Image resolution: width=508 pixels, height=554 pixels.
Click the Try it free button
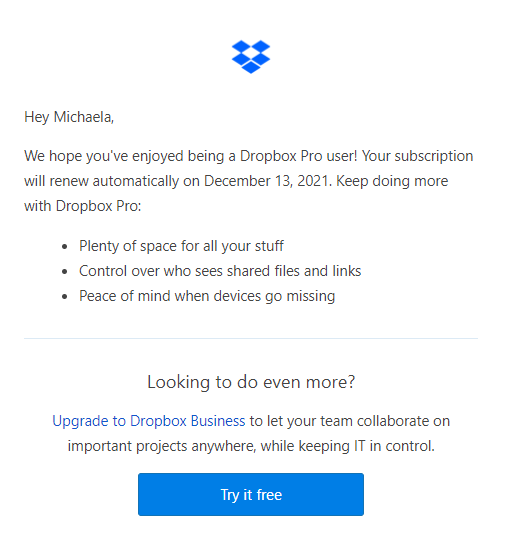tap(251, 494)
